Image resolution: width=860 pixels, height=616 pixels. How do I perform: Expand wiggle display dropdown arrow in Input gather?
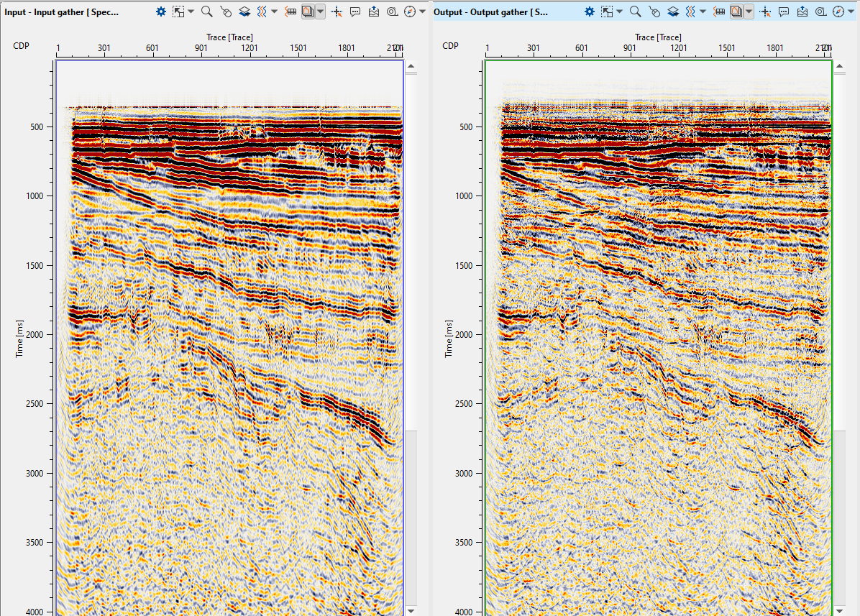(x=275, y=12)
